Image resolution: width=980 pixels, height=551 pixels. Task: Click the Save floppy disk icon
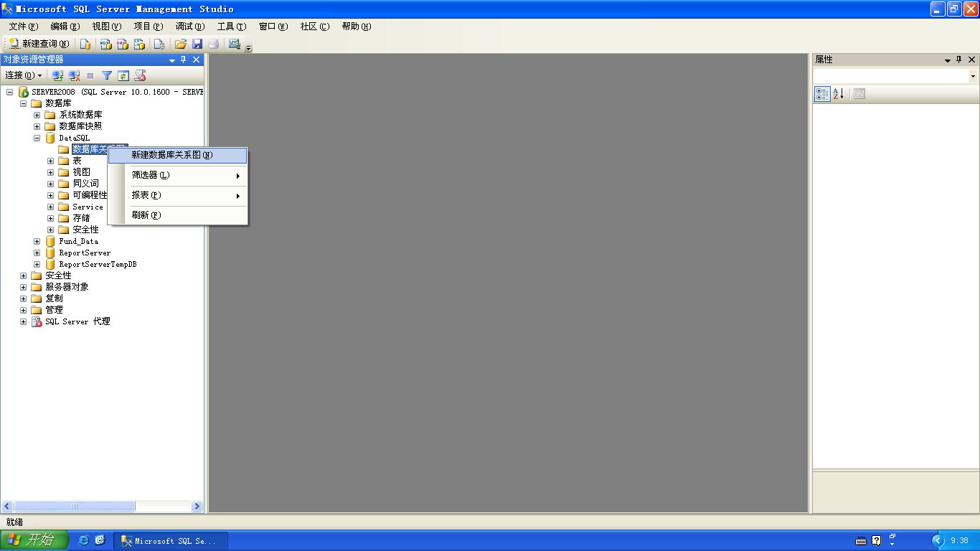tap(197, 44)
